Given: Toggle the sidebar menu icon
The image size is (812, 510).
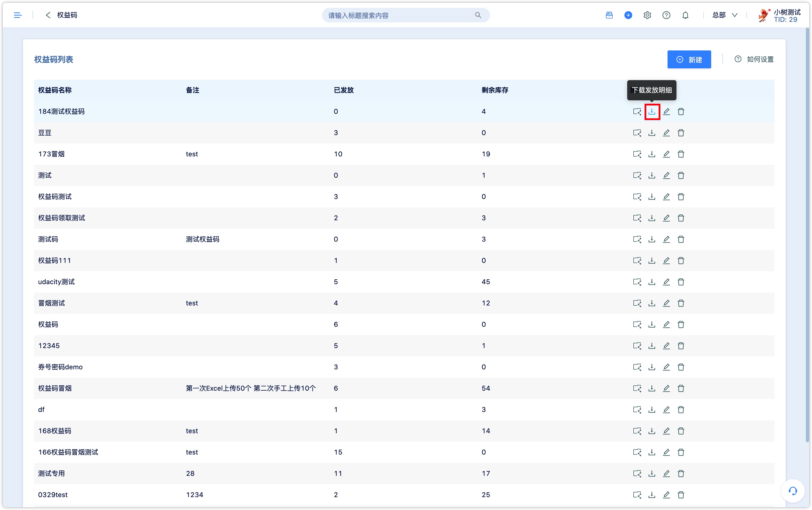Looking at the screenshot, I should point(18,15).
